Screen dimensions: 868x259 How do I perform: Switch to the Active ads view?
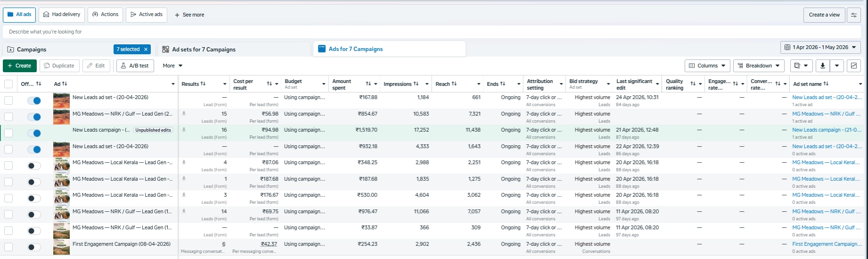[x=147, y=15]
